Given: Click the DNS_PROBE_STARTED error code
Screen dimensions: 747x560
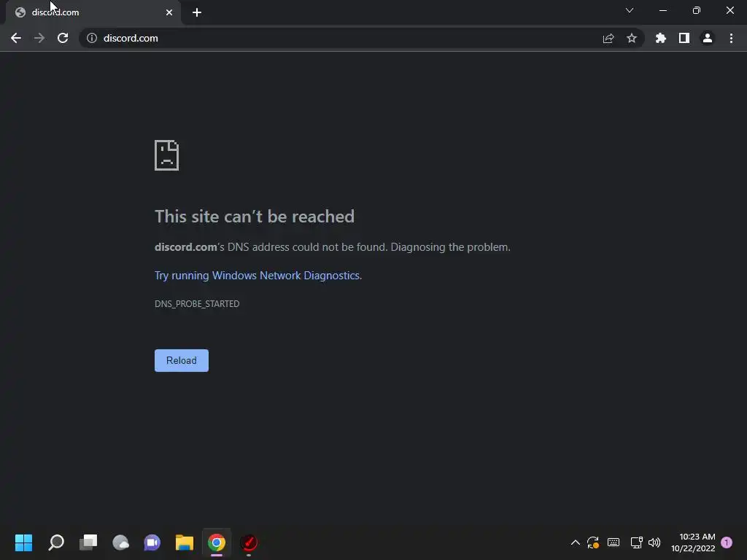Looking at the screenshot, I should click(x=197, y=304).
